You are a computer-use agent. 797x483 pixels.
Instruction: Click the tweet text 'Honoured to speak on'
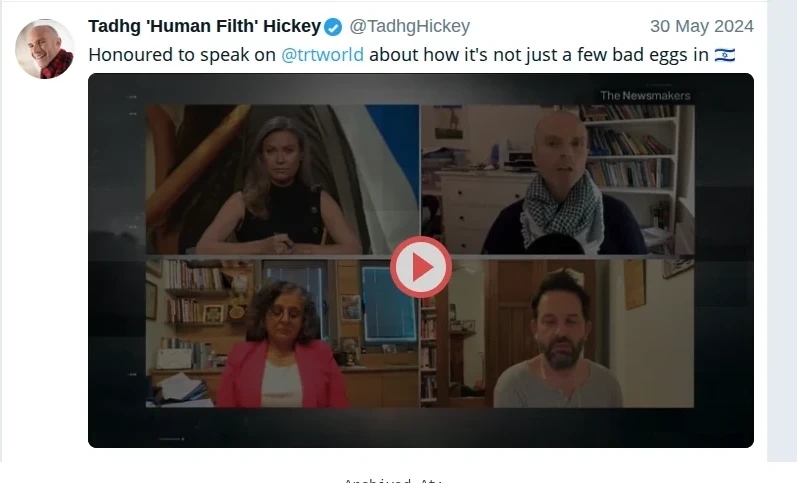coord(182,54)
